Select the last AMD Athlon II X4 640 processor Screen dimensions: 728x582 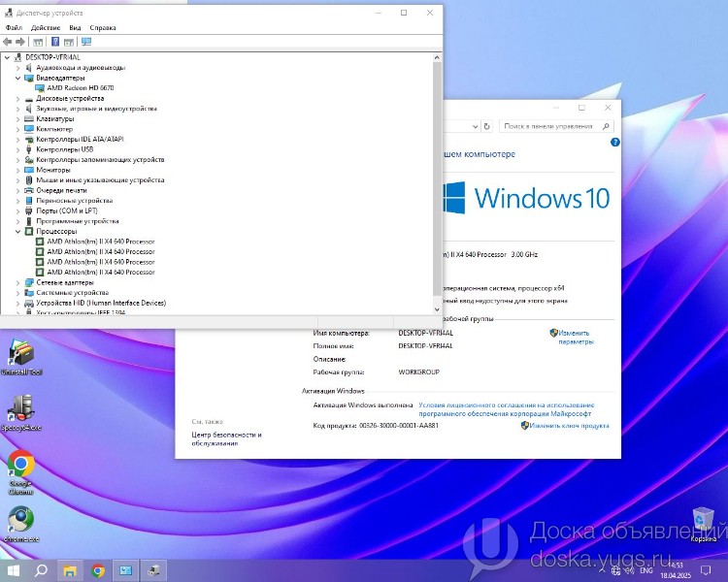(101, 272)
